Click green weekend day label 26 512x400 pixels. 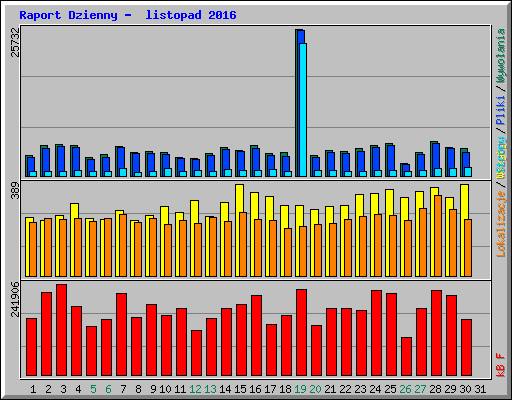(x=405, y=389)
